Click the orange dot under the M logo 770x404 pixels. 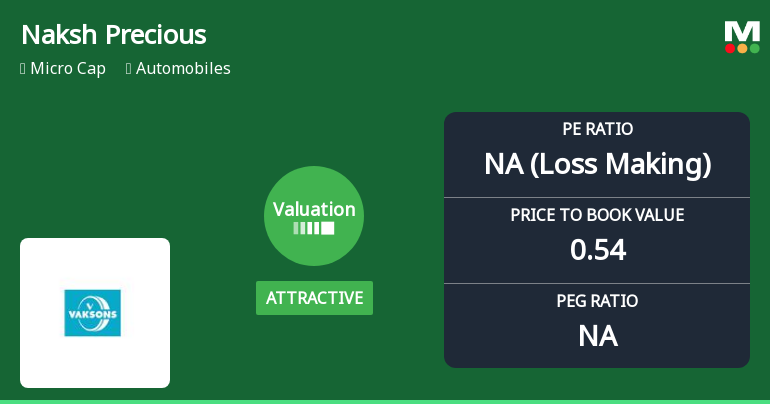click(742, 48)
